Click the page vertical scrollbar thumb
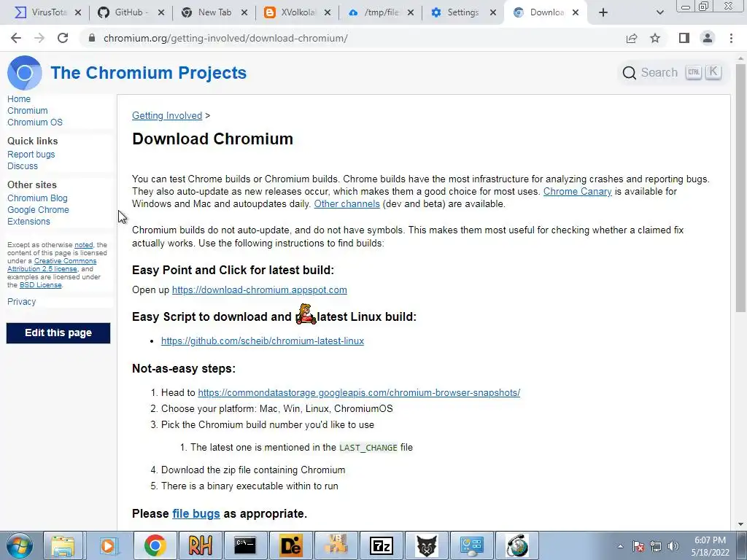Viewport: 747px width, 560px height. [x=741, y=188]
